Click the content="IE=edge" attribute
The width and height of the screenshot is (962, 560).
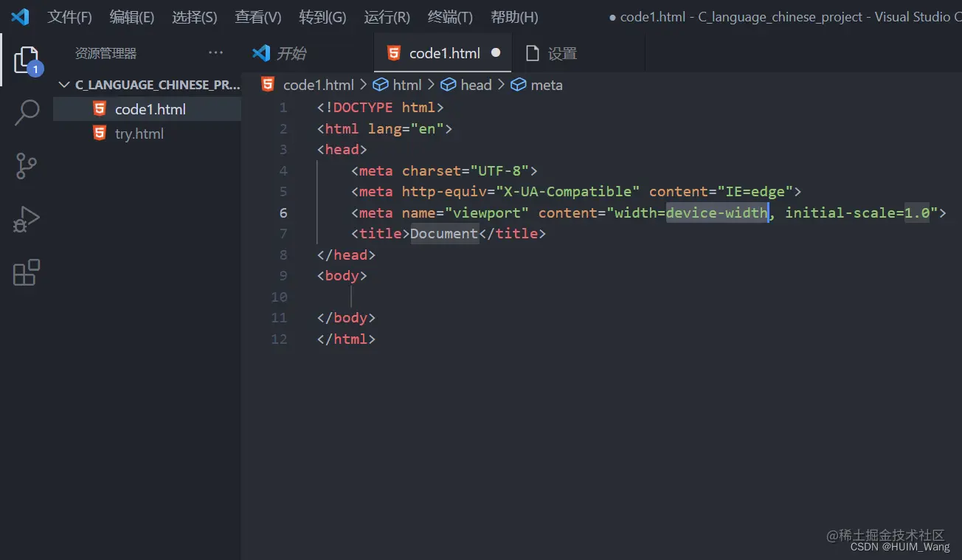tap(721, 191)
